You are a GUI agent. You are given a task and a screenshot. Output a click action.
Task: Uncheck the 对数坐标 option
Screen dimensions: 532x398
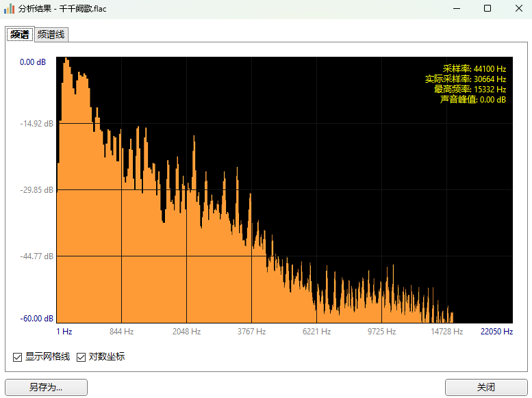point(81,357)
